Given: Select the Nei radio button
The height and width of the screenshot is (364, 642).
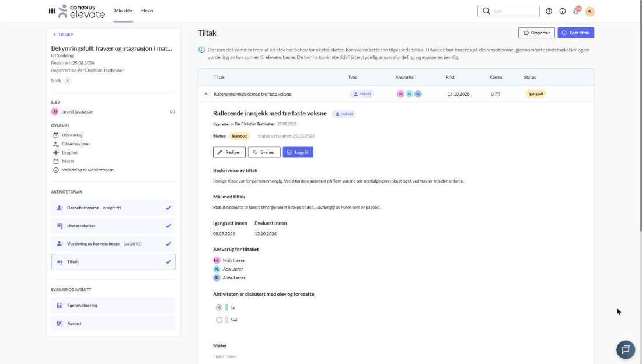Looking at the screenshot, I should coord(219,320).
